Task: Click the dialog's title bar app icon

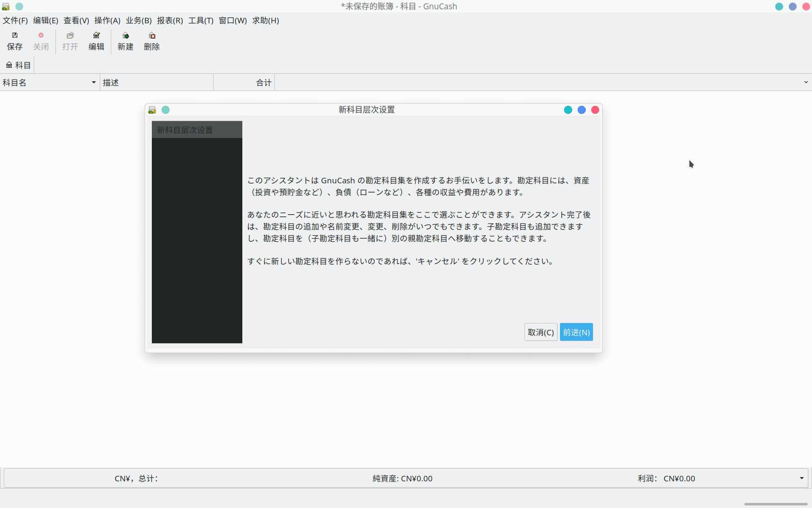Action: click(152, 110)
